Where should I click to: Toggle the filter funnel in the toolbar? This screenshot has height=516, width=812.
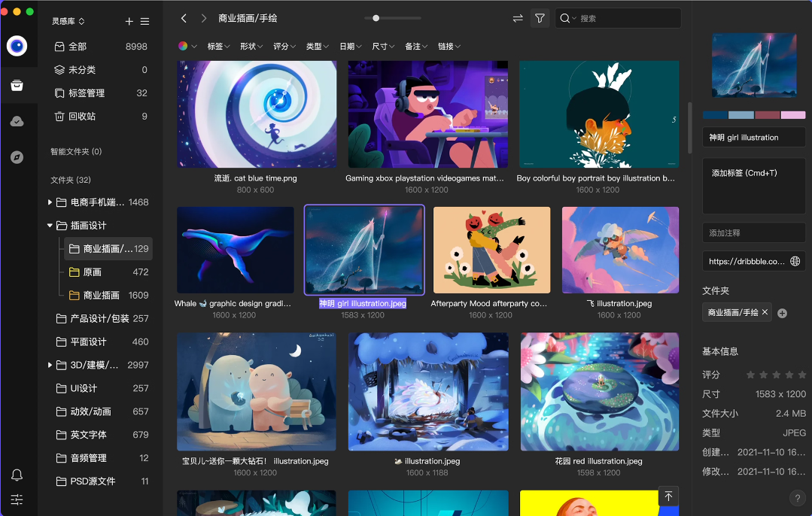540,18
